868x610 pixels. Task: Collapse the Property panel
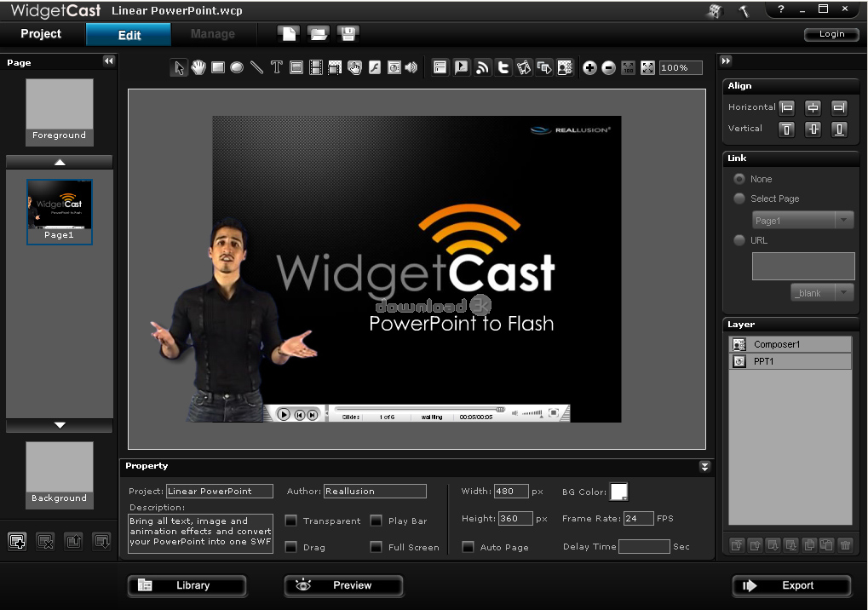[x=704, y=467]
